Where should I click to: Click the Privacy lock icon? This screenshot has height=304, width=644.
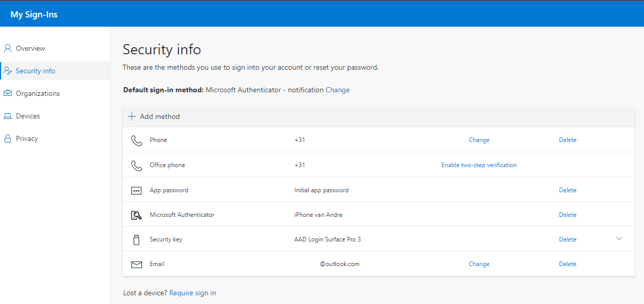tap(8, 138)
